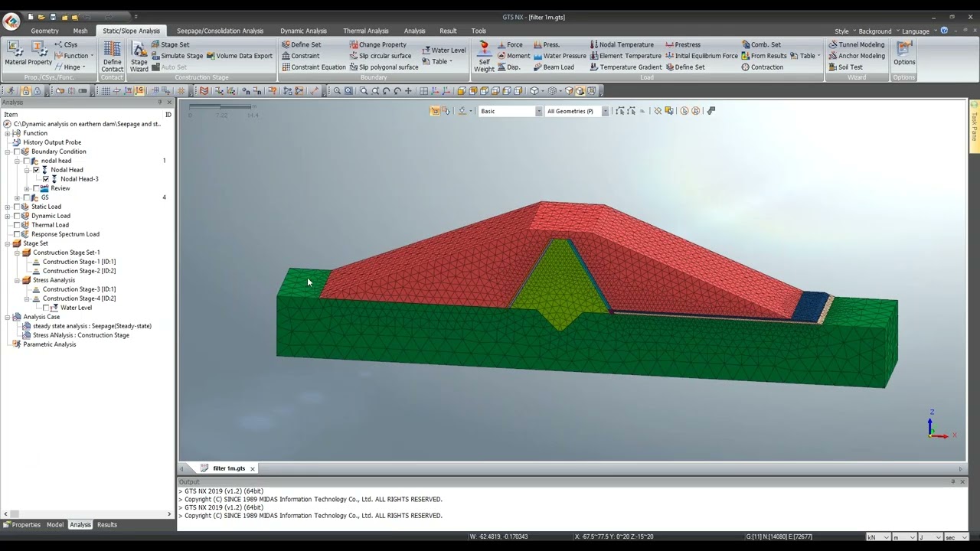Click the Press. load tool
Image resolution: width=980 pixels, height=551 pixels.
click(547, 44)
